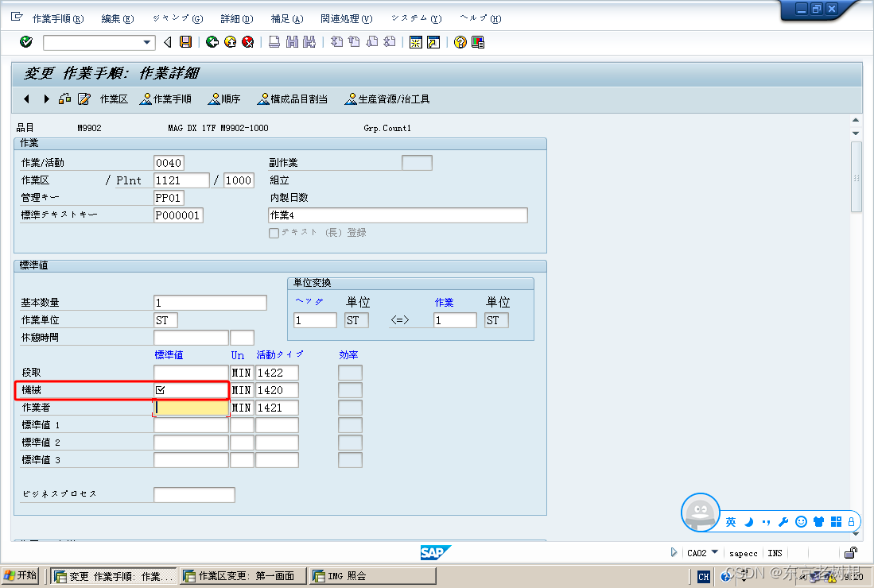Click the 副作業 input field
Image resolution: width=874 pixels, height=588 pixels.
[418, 162]
